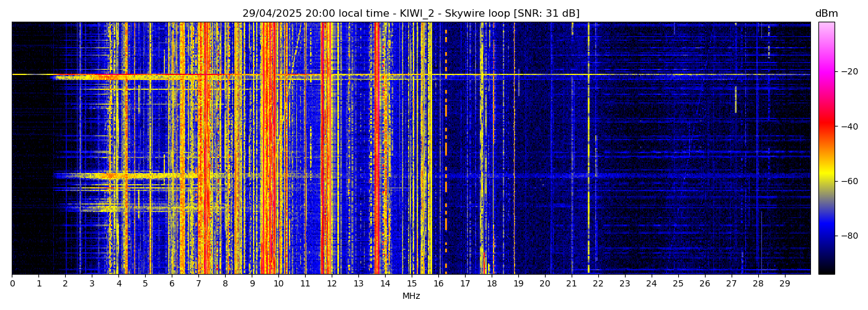Click the x-axis tick label "25"
The image size is (868, 310).
tap(678, 284)
